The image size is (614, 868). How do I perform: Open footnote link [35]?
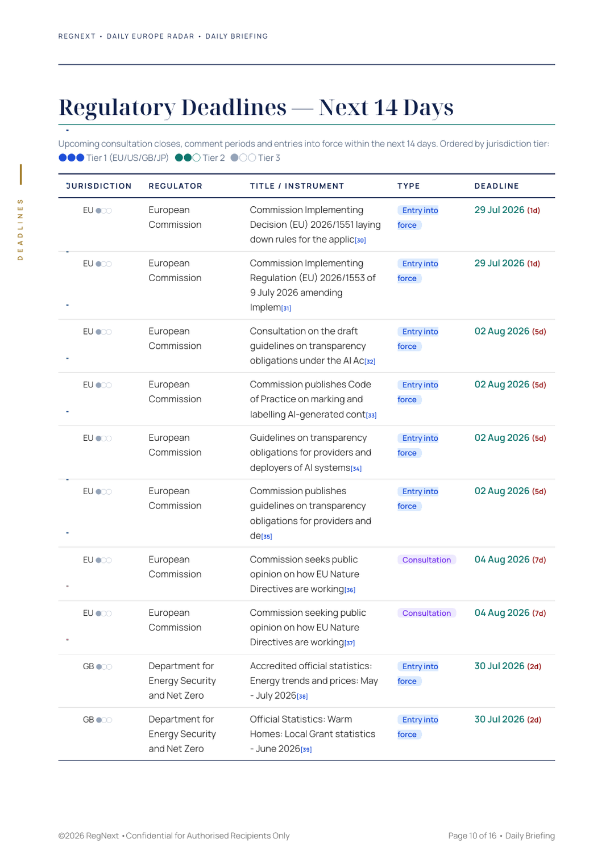[x=267, y=537]
